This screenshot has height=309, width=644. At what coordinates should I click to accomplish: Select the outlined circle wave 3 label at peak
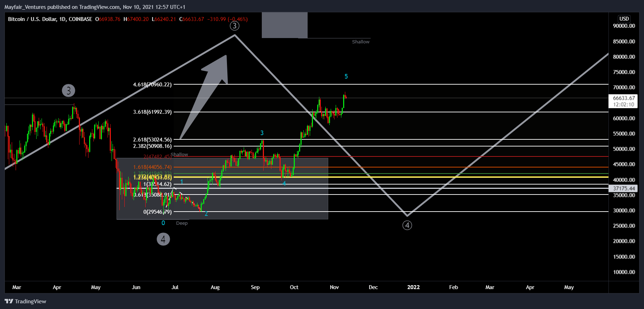coord(234,26)
